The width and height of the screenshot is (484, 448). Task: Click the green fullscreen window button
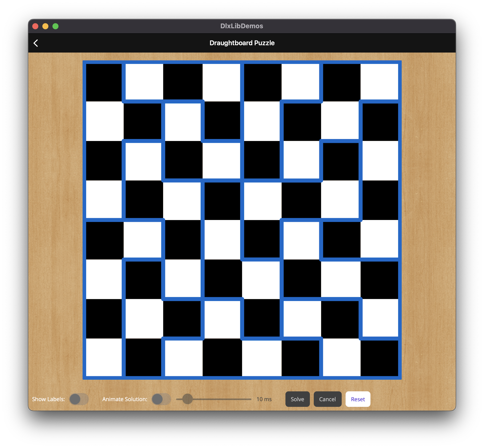click(x=55, y=26)
